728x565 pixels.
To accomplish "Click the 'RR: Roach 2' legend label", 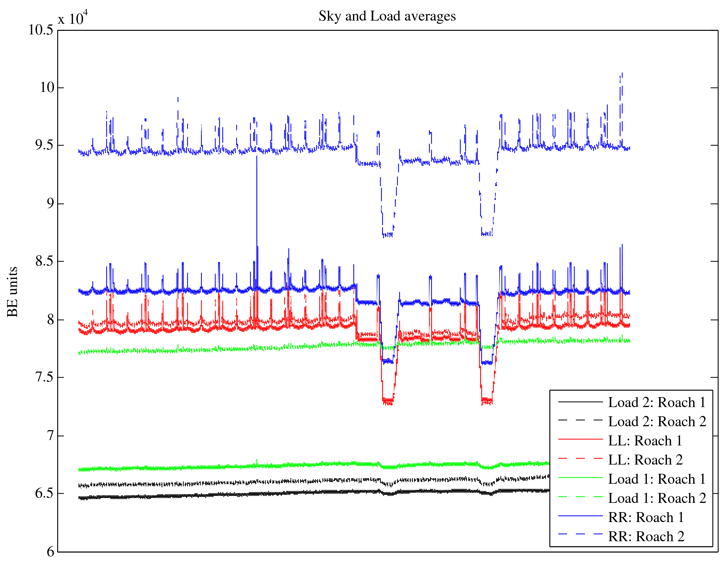I will (x=646, y=537).
